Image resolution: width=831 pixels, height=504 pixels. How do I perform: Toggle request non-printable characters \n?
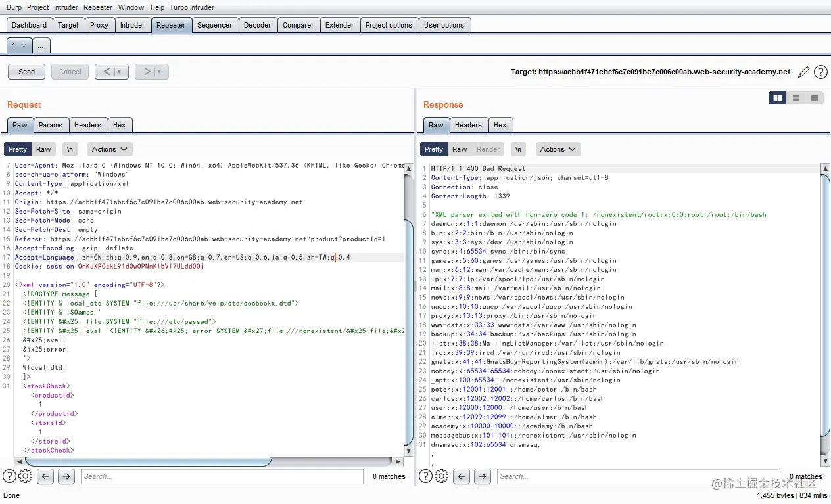(70, 149)
